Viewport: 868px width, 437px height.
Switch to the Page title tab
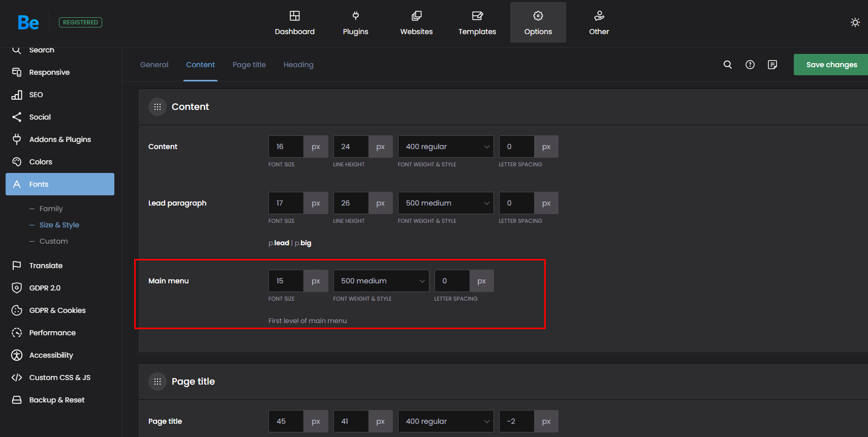pyautogui.click(x=249, y=65)
